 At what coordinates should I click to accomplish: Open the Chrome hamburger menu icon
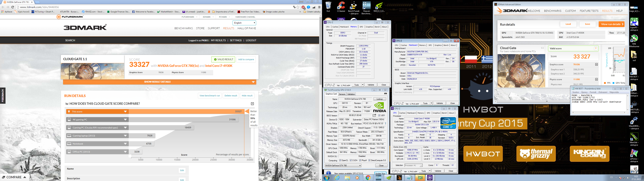pos(319,7)
